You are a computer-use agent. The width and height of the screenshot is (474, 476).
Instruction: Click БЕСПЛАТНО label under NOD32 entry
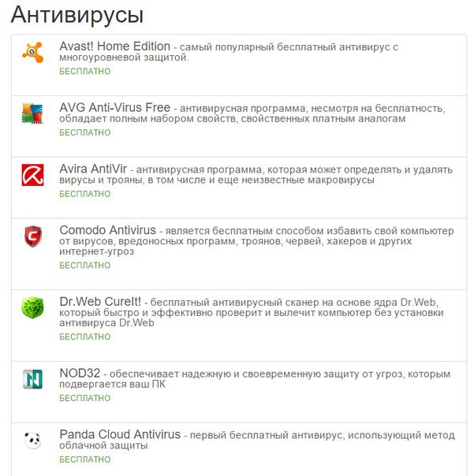84,398
